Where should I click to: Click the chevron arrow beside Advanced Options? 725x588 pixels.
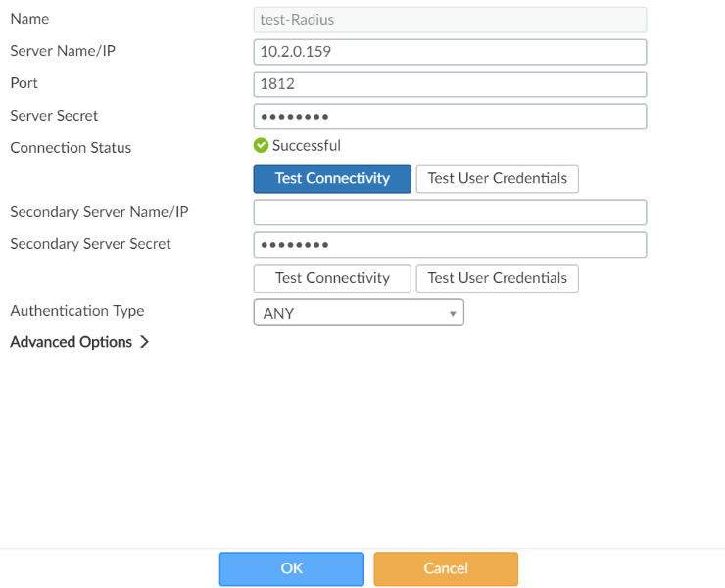[x=144, y=342]
